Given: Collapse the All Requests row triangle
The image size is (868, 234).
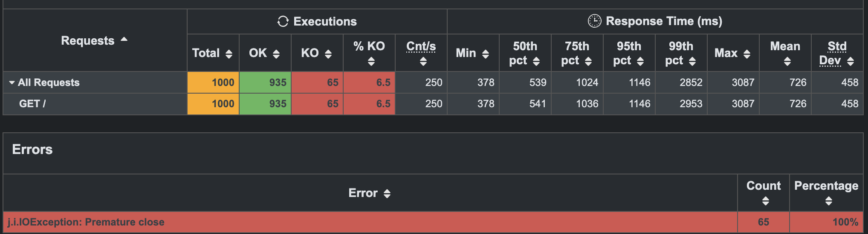Looking at the screenshot, I should pyautogui.click(x=12, y=83).
